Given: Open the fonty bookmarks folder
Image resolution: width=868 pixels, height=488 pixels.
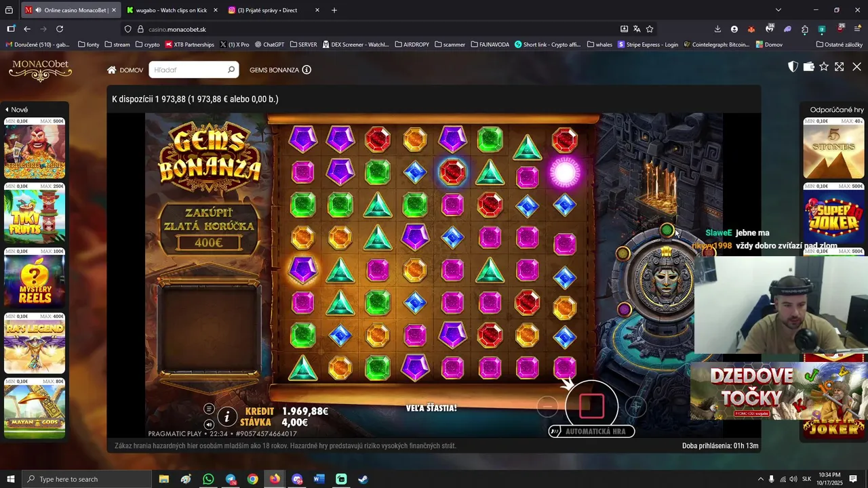Looking at the screenshot, I should [x=89, y=45].
